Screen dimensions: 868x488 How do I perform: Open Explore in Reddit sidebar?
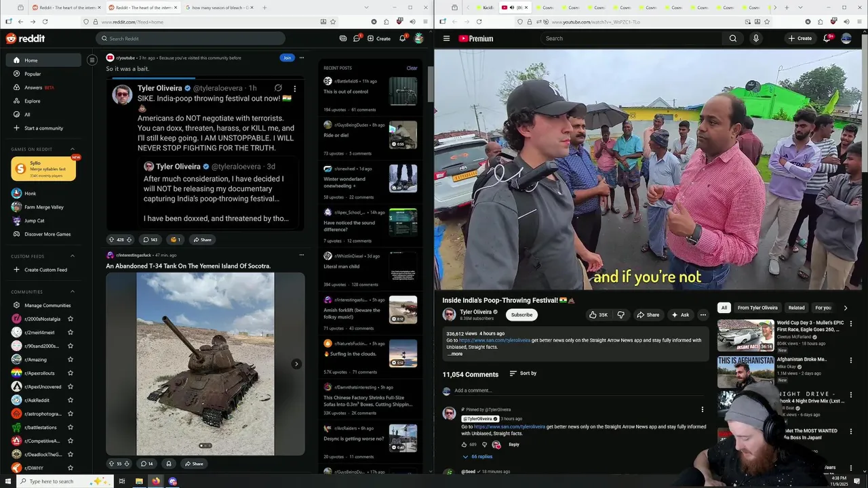[x=43, y=101]
